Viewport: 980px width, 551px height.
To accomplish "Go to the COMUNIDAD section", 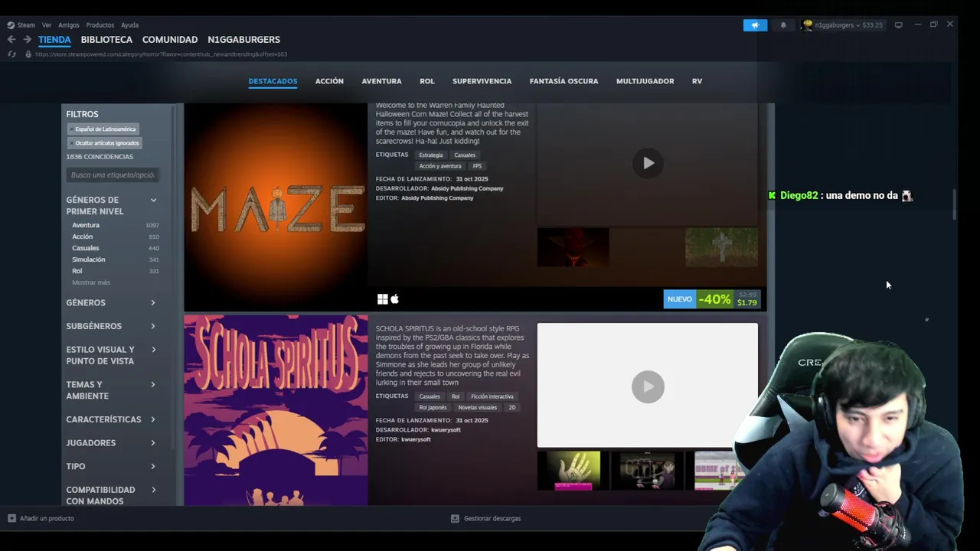I will (x=170, y=40).
